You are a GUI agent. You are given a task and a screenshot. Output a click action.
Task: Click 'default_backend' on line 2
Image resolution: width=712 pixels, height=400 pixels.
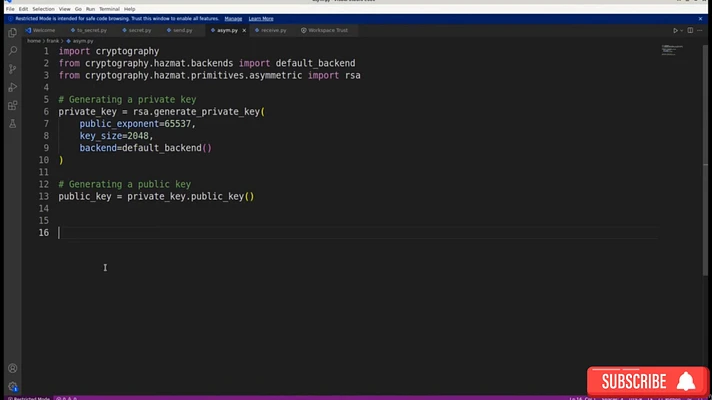pos(315,63)
